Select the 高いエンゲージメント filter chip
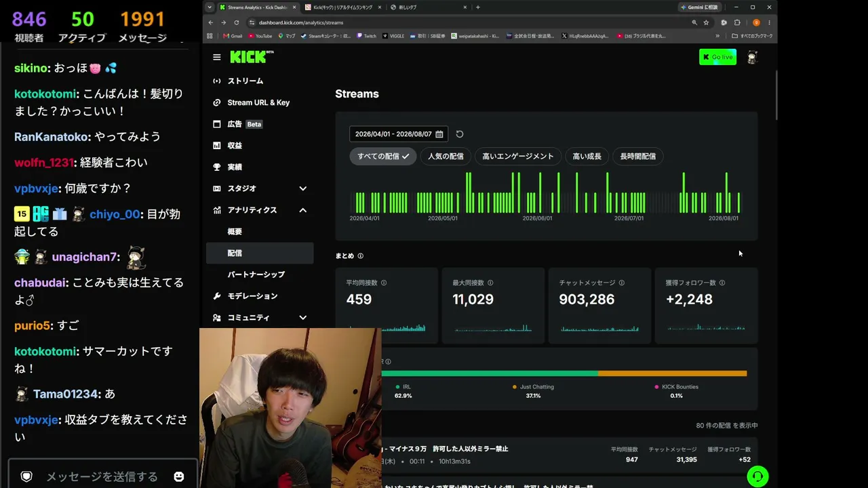 518,157
